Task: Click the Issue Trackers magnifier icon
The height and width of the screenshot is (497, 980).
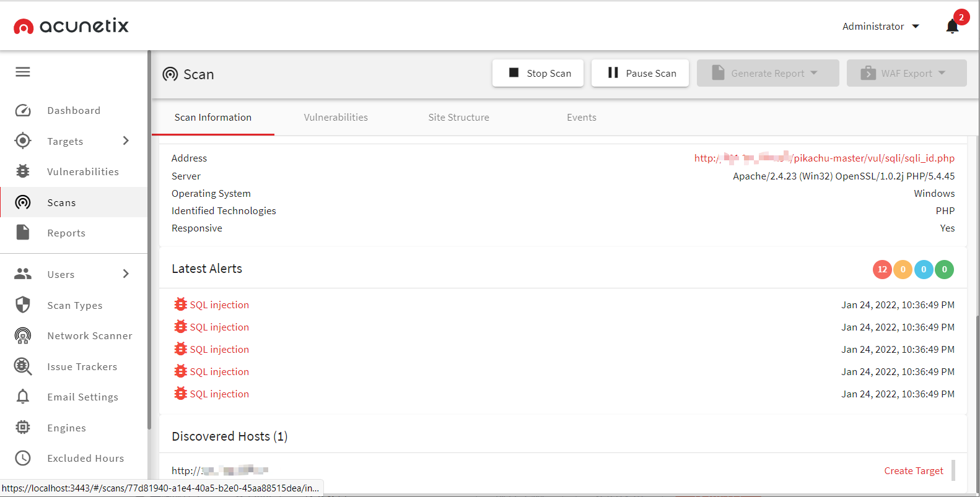Action: click(x=23, y=366)
